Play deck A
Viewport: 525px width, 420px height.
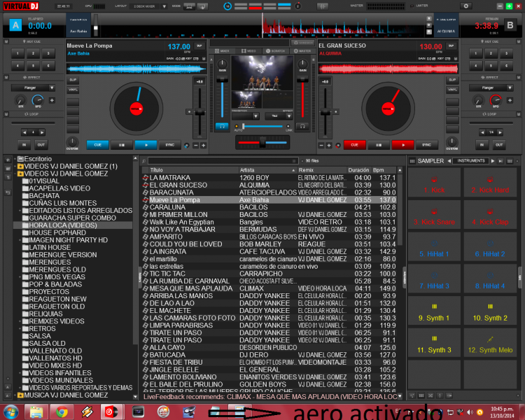(146, 145)
